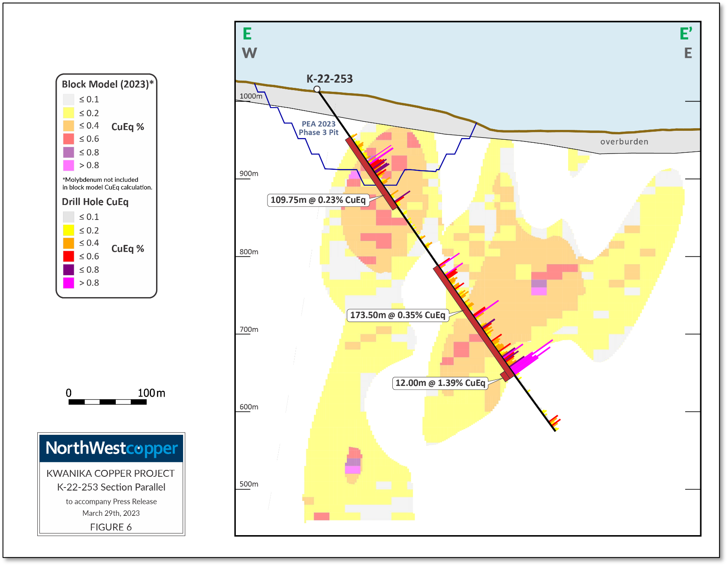
Task: Click the gray E east direction label
Action: point(688,53)
